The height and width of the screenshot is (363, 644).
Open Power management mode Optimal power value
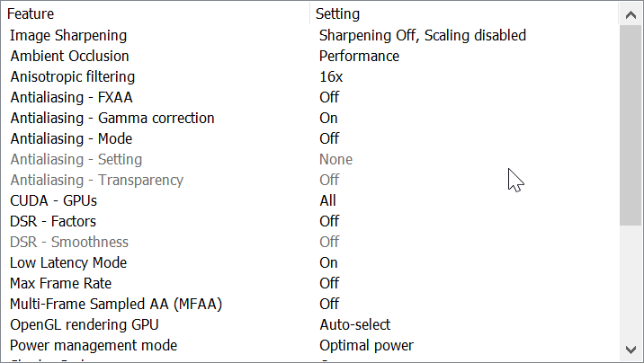coord(366,345)
